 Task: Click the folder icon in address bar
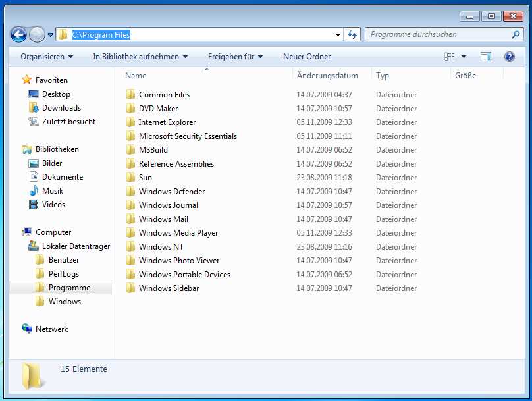point(63,34)
